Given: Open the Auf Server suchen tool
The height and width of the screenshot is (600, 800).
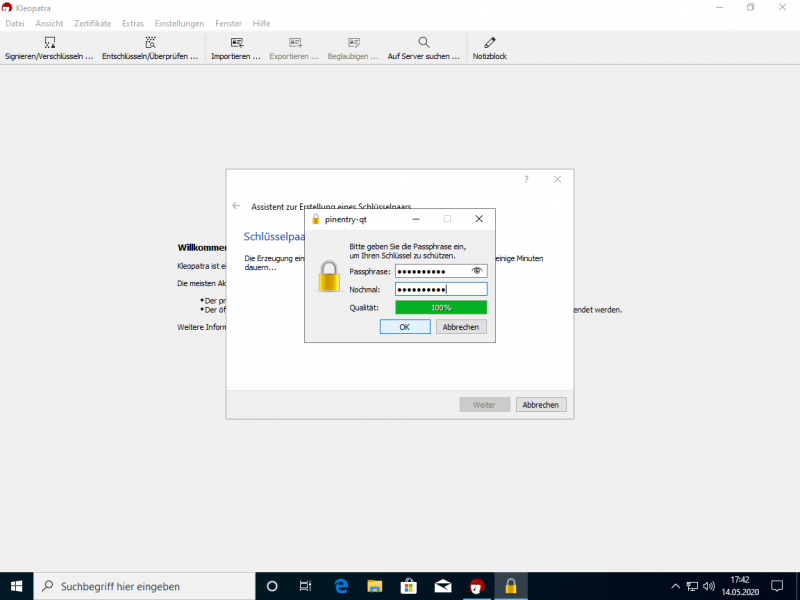Looking at the screenshot, I should click(x=424, y=43).
